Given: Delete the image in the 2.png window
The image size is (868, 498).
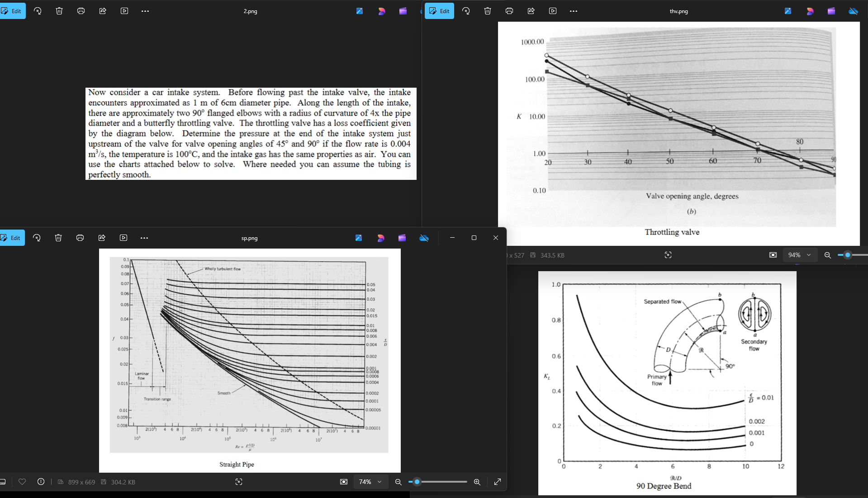Looking at the screenshot, I should click(59, 11).
